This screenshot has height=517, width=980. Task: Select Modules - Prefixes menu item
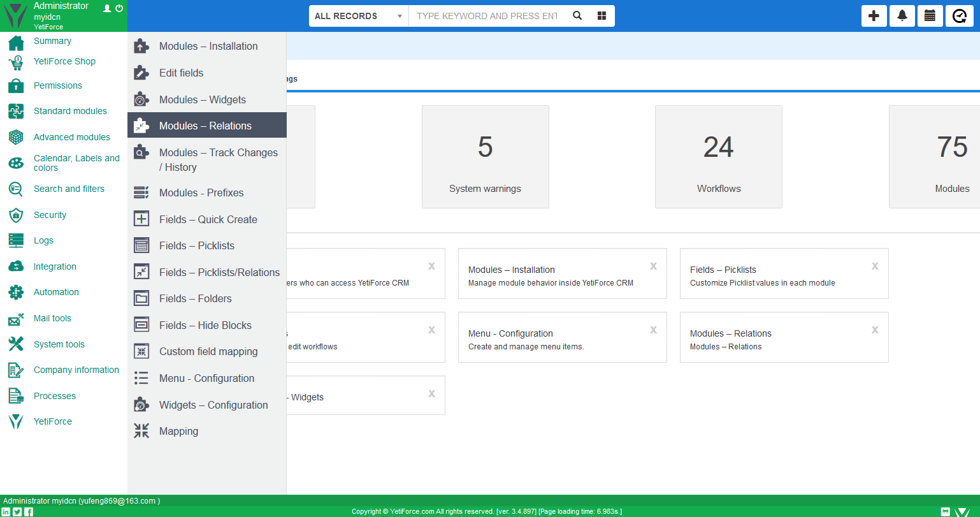coord(207,193)
